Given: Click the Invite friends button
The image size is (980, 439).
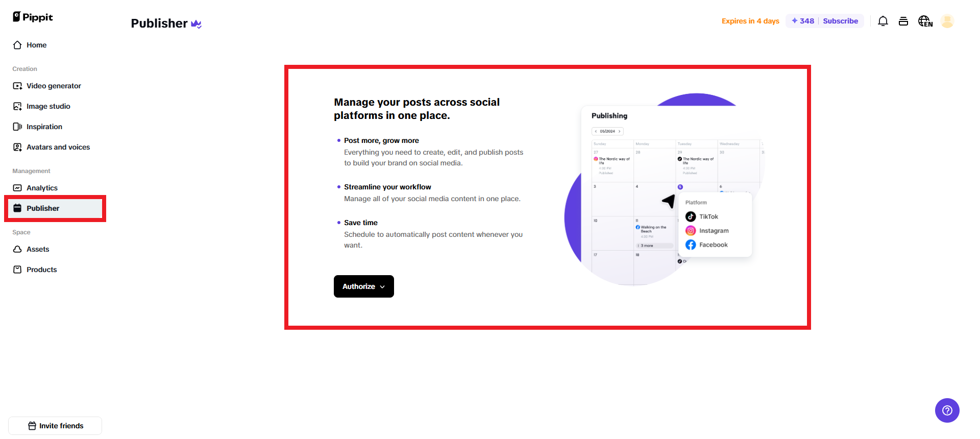Looking at the screenshot, I should pyautogui.click(x=55, y=426).
